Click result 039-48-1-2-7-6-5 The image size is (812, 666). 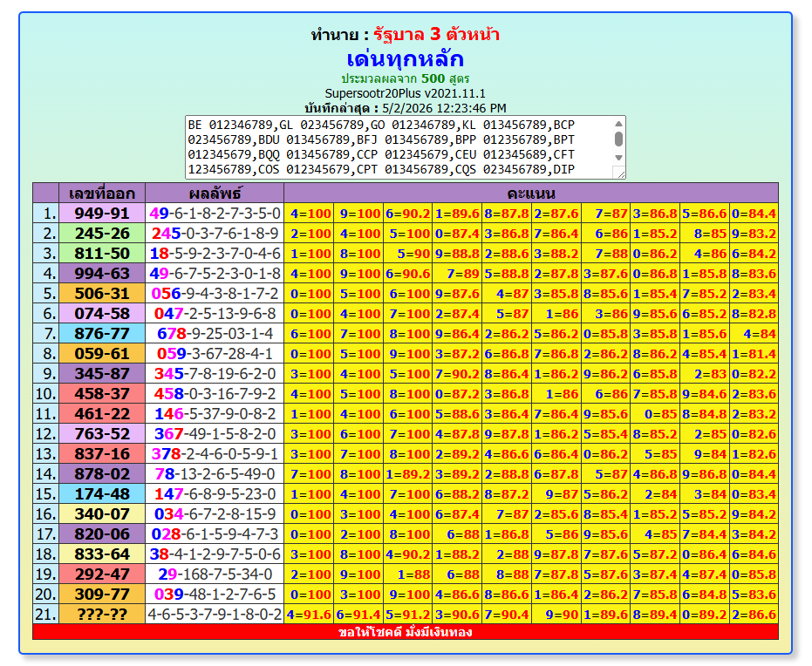pyautogui.click(x=215, y=594)
